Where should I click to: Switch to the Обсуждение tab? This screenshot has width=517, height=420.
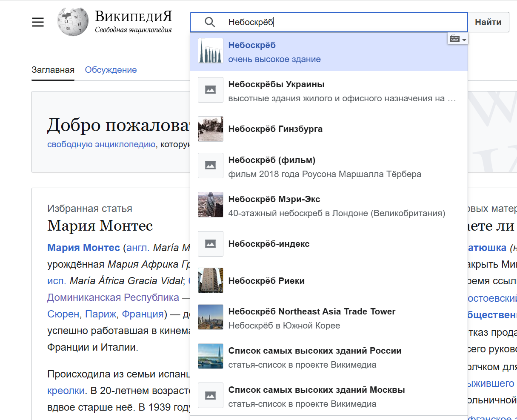click(111, 70)
